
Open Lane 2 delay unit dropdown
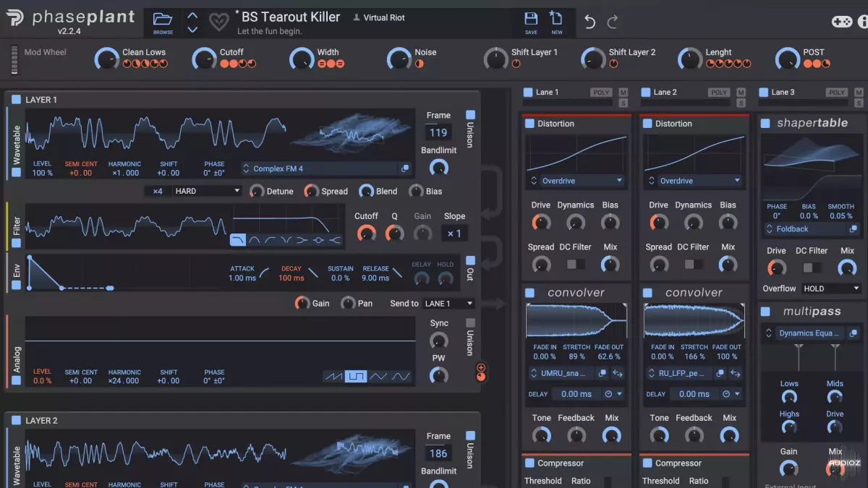[x=737, y=394]
